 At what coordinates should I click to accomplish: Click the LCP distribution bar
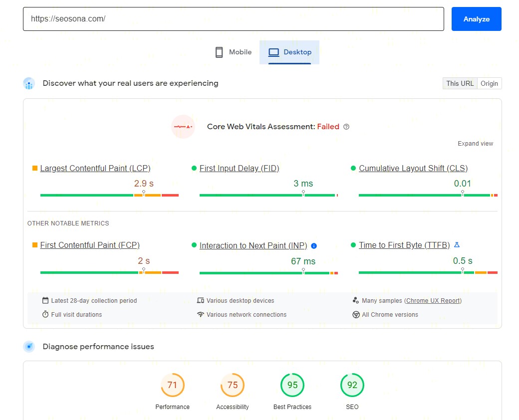pyautogui.click(x=109, y=195)
